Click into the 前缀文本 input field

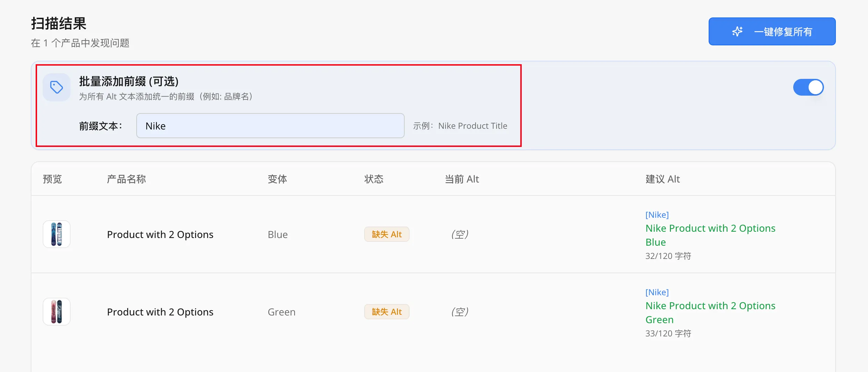tap(270, 126)
